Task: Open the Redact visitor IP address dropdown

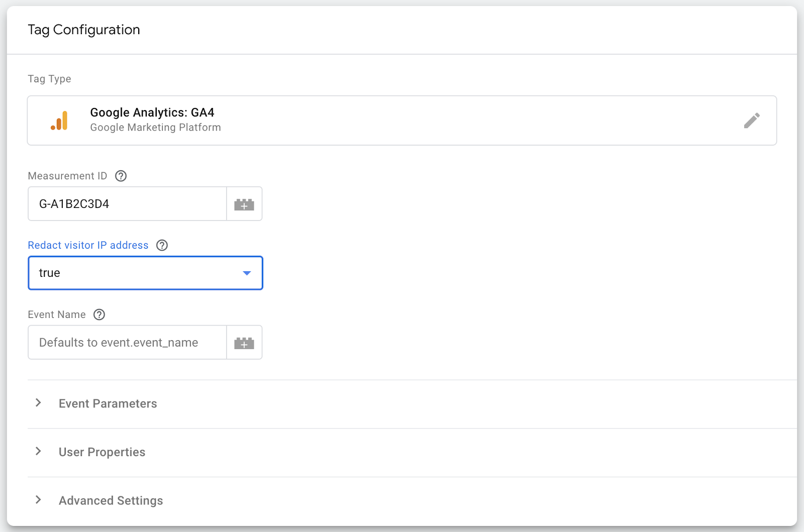Action: pyautogui.click(x=145, y=273)
